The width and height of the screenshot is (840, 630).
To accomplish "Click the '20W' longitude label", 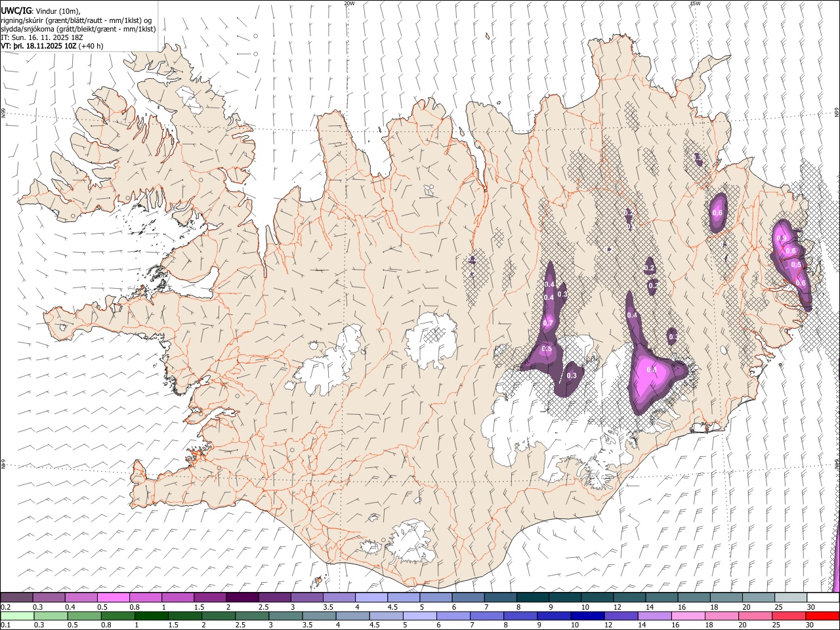I will pos(349,3).
